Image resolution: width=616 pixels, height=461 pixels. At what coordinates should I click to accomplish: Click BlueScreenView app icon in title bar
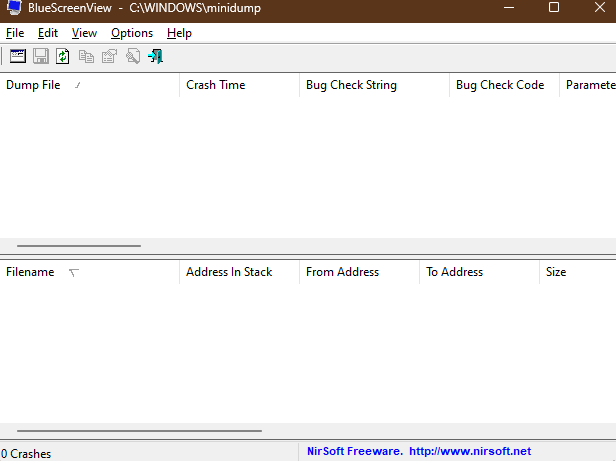point(14,7)
